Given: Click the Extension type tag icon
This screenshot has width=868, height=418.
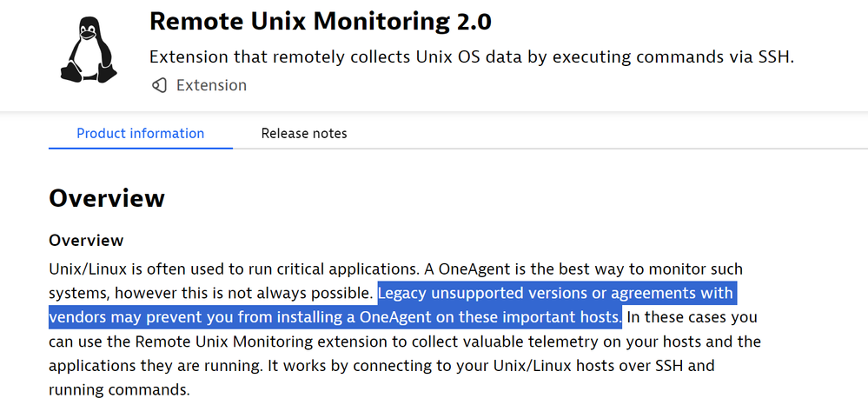Looking at the screenshot, I should [x=159, y=85].
